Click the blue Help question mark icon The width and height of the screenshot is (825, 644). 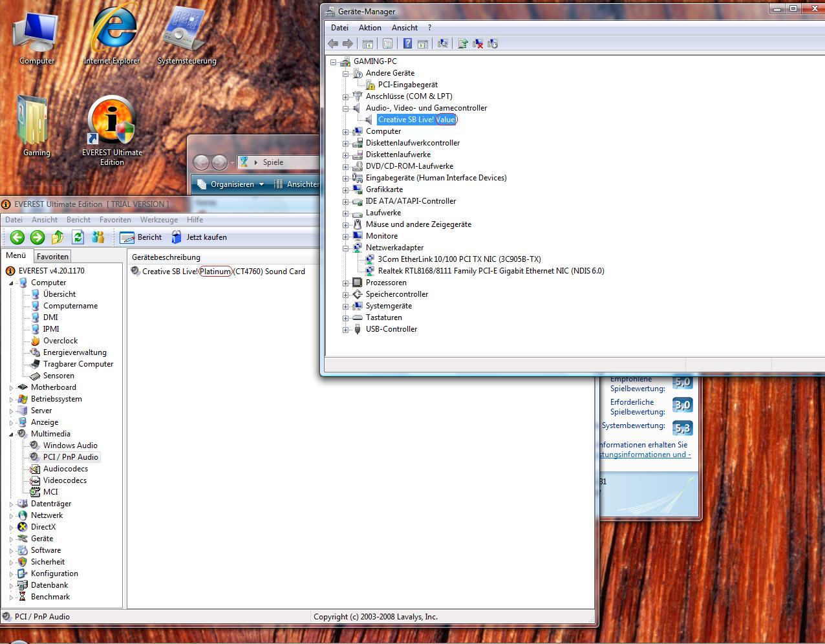coord(407,43)
